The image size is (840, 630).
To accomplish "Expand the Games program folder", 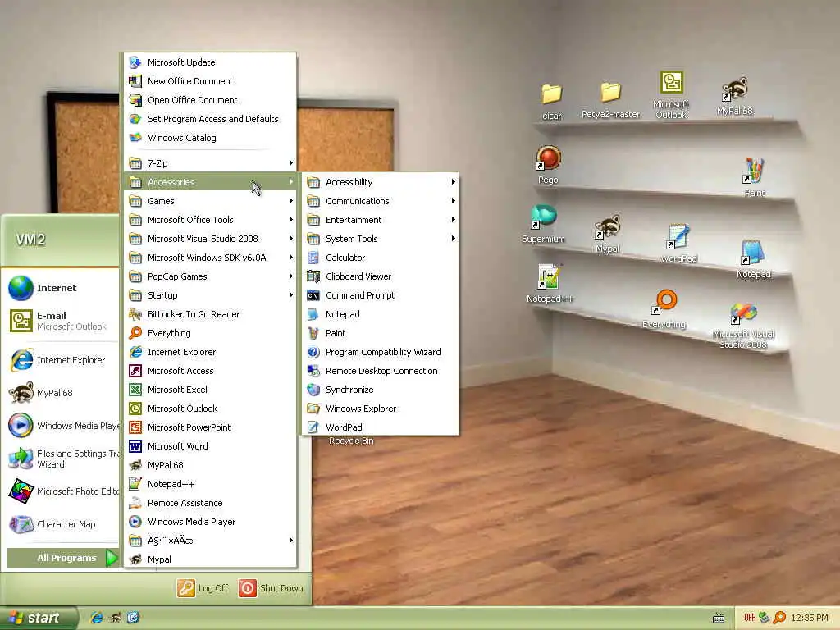I will pyautogui.click(x=211, y=201).
